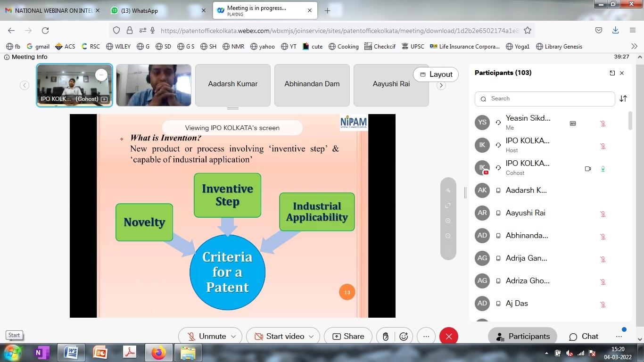This screenshot has height=362, width=644.
Task: Open the sort participants icon
Action: tap(623, 99)
